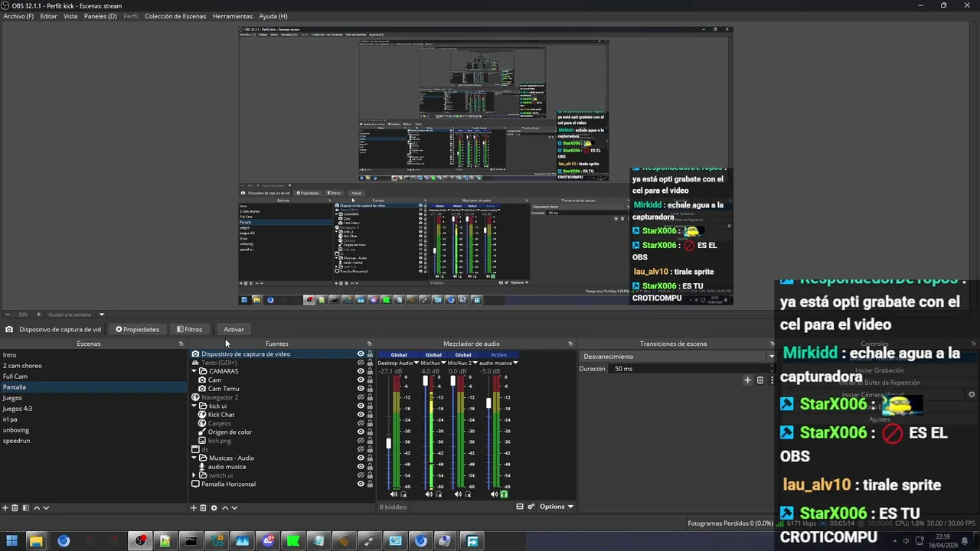
Task: Click the Propiedades button
Action: [x=138, y=330]
